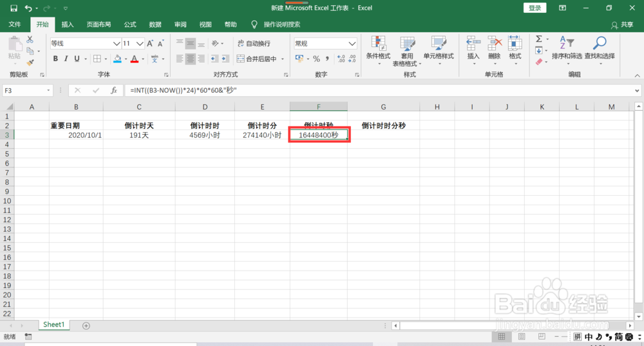Viewport: 644px width, 346px height.
Task: Open the font size dropdown
Action: 140,44
